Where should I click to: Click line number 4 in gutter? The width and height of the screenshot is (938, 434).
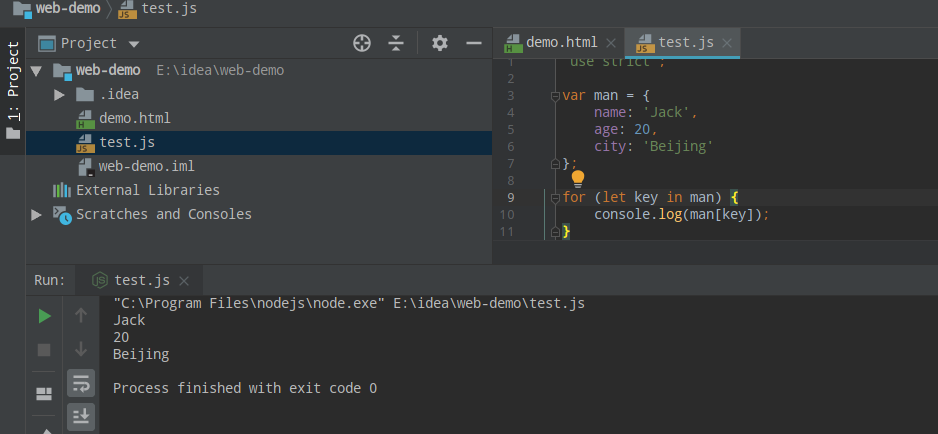coord(510,113)
